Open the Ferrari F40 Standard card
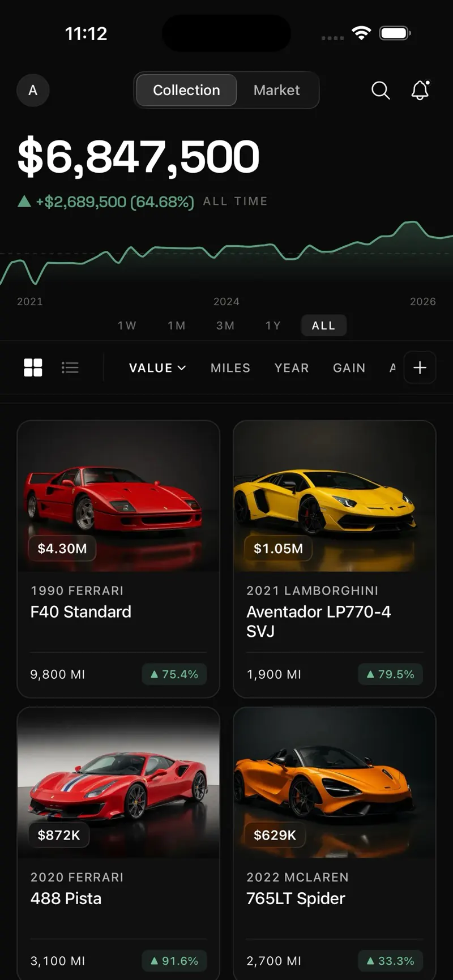Screen dimensions: 453x980 [x=118, y=559]
